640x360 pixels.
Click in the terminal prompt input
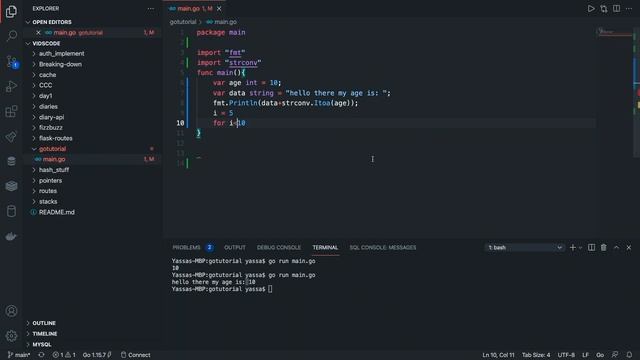pos(270,289)
